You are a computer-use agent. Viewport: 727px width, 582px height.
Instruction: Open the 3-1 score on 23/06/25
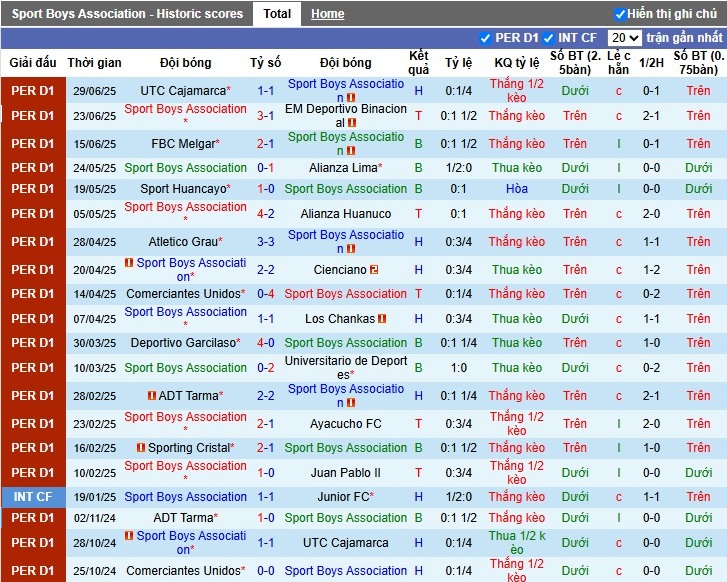(x=266, y=115)
